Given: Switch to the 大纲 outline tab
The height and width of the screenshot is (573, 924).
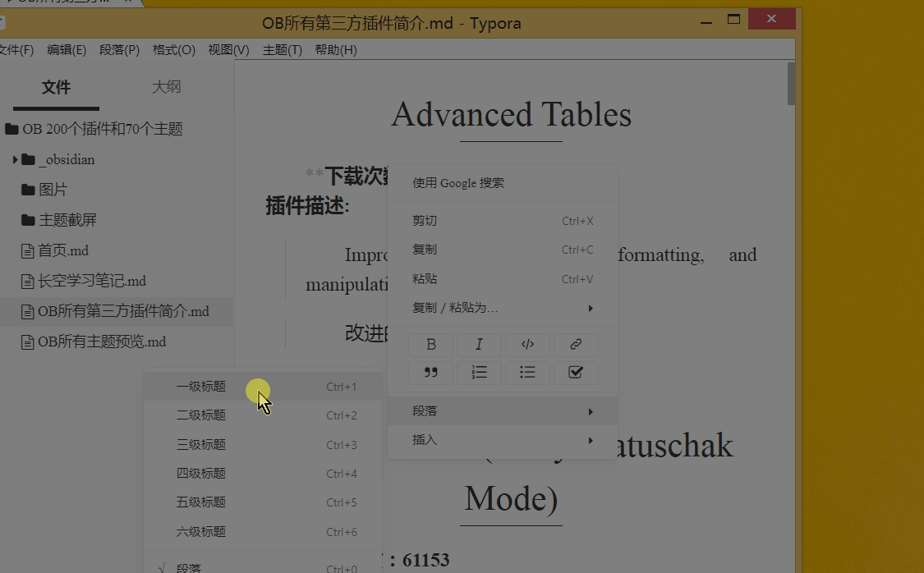Looking at the screenshot, I should (x=166, y=86).
